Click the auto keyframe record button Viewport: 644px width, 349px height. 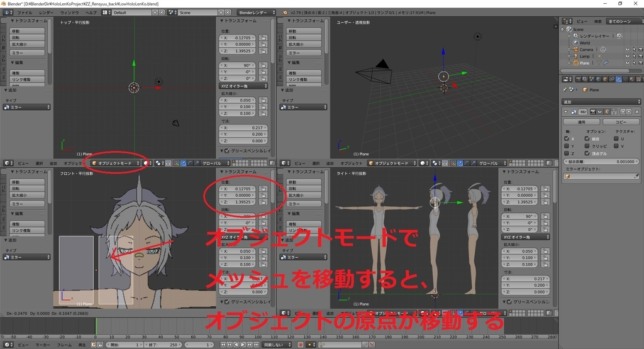pyautogui.click(x=301, y=345)
